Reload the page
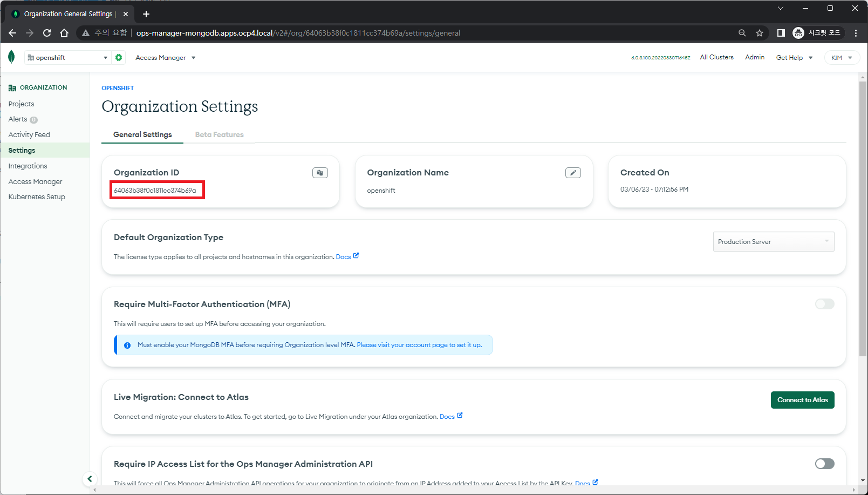The image size is (868, 495). coord(47,33)
